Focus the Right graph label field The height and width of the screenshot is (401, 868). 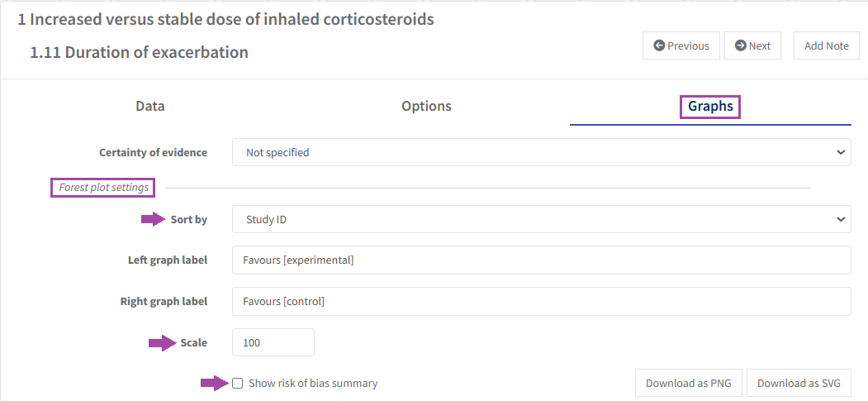(541, 301)
